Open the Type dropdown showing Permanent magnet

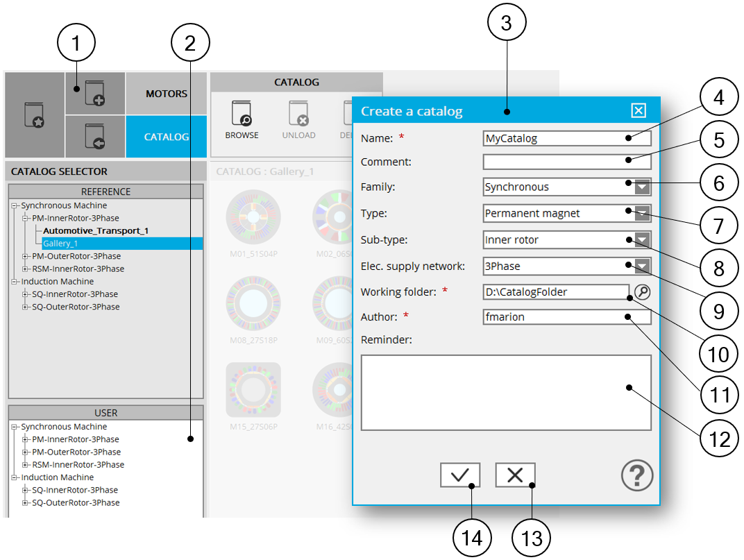click(x=643, y=213)
